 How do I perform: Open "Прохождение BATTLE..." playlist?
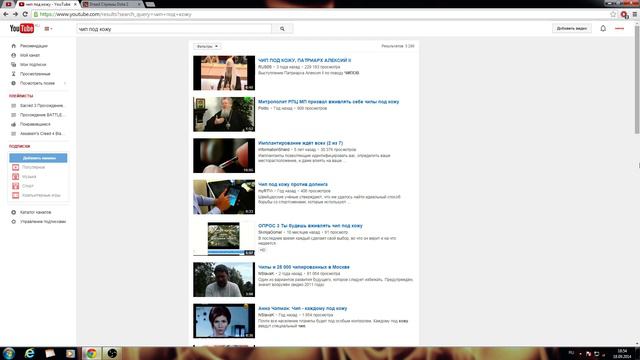41,115
